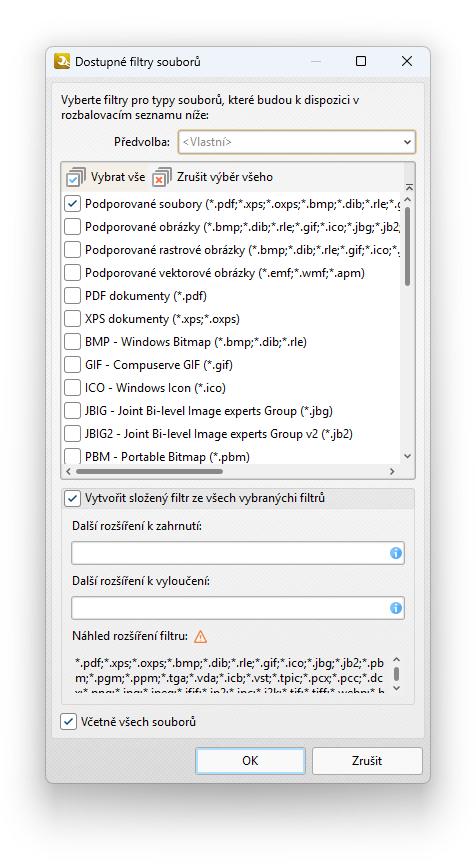
Task: Uncheck Podporované soubory filter
Action: [x=73, y=204]
